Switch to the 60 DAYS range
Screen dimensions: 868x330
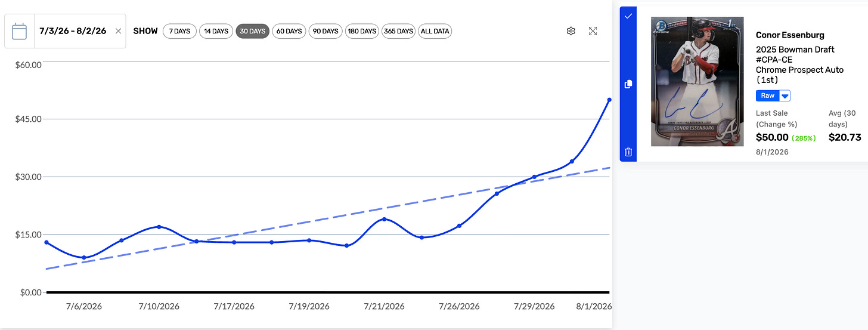[289, 31]
